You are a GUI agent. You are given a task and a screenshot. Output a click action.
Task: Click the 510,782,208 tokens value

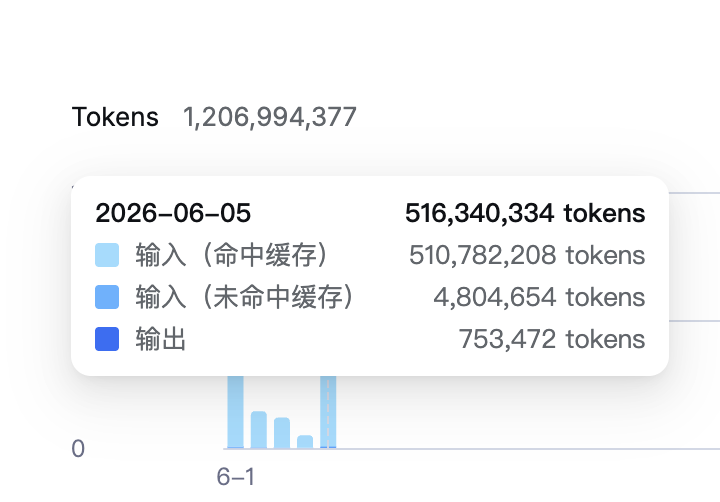click(527, 255)
